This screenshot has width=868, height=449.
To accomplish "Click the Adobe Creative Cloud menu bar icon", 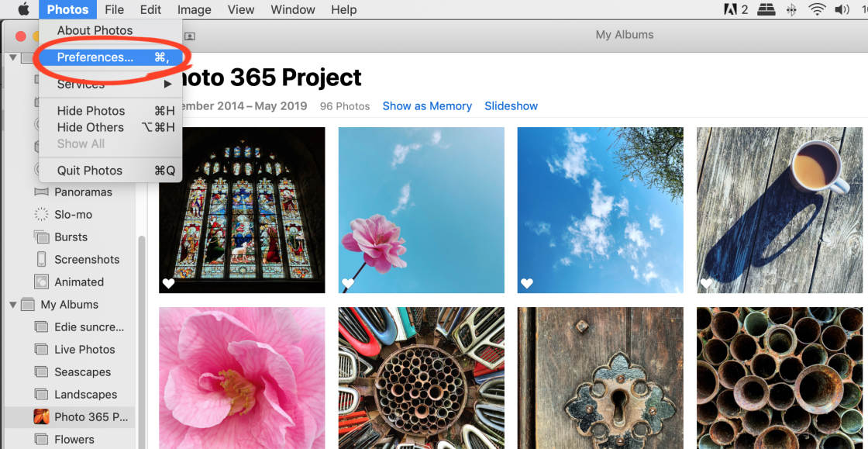I will tap(731, 9).
